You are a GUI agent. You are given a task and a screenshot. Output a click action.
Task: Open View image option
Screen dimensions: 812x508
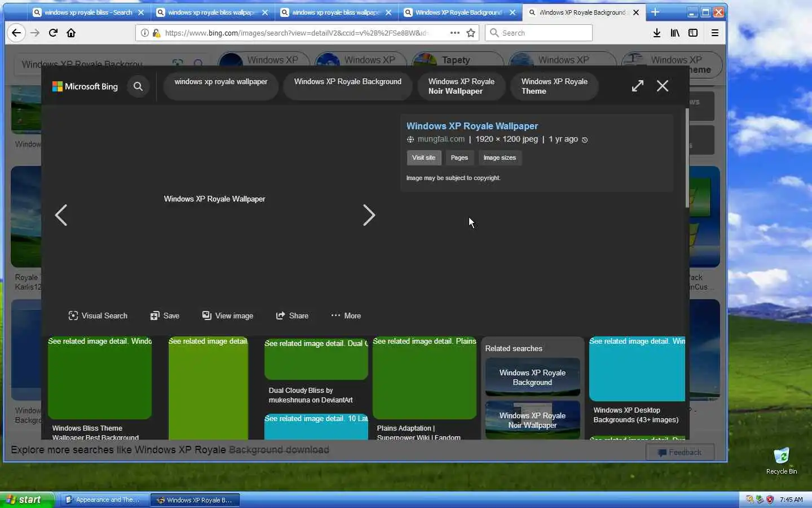(x=228, y=316)
